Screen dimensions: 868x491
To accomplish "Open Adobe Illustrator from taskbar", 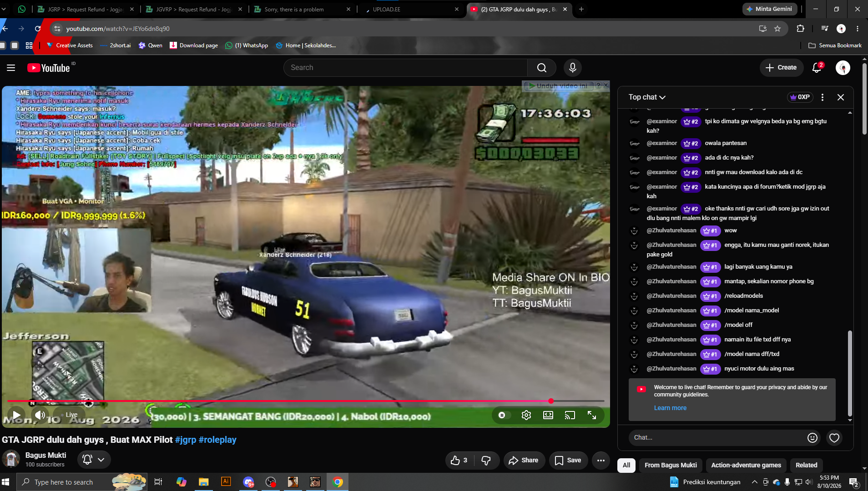I will tap(226, 482).
